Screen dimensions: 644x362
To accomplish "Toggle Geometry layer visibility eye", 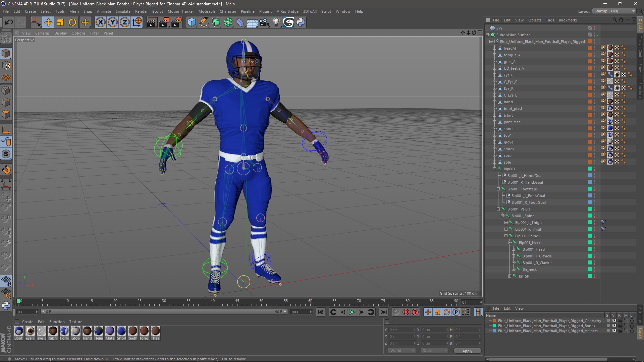I will [x=614, y=321].
